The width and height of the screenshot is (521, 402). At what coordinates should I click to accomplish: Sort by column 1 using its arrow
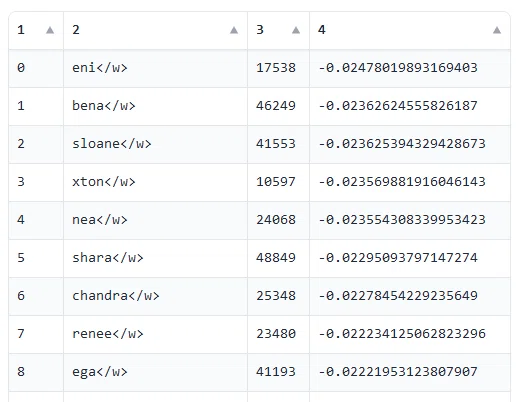50,30
